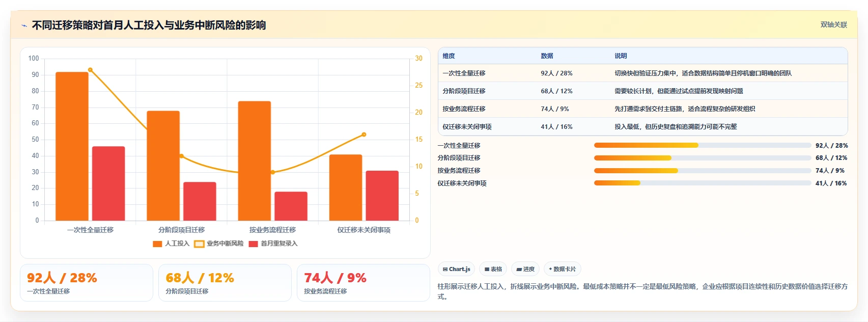
Task: Click the description starting 先打通需求到交付主链路
Action: (685, 109)
